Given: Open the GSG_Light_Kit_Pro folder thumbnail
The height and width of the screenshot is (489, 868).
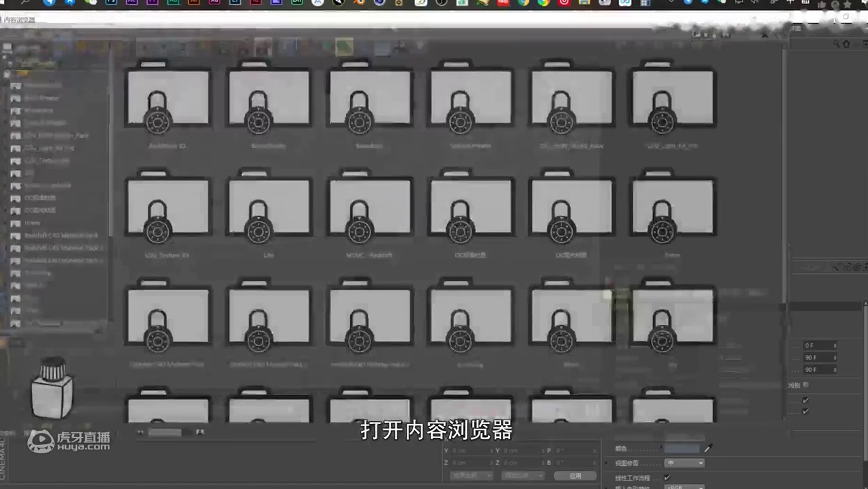Looking at the screenshot, I should point(672,97).
